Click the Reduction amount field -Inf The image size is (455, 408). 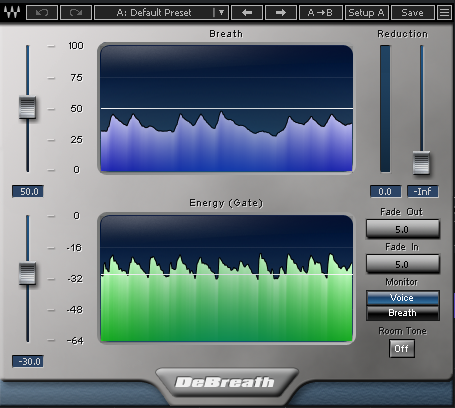click(422, 191)
